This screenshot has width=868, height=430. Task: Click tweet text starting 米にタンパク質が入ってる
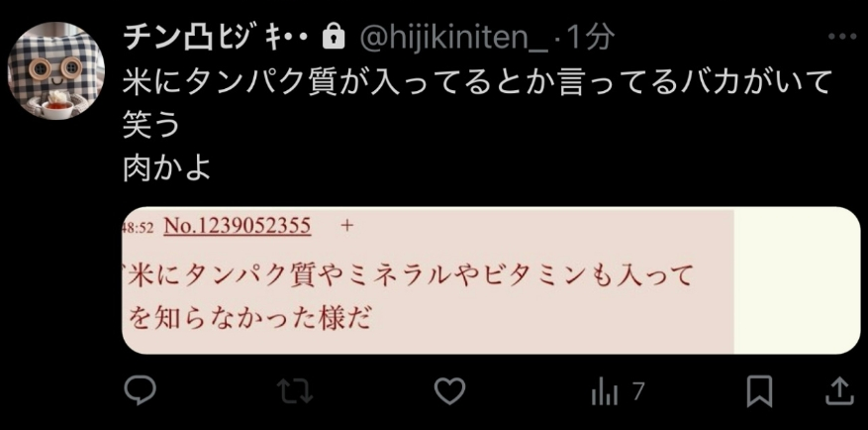pyautogui.click(x=477, y=81)
